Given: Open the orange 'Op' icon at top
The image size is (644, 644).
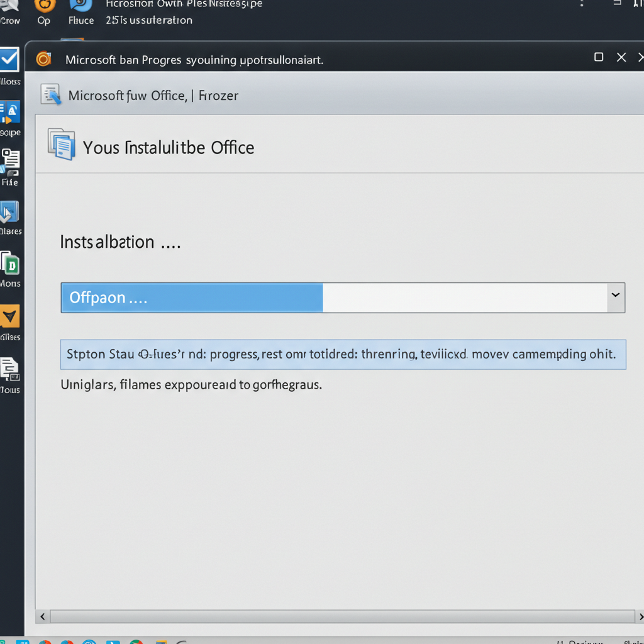Looking at the screenshot, I should pos(45,6).
